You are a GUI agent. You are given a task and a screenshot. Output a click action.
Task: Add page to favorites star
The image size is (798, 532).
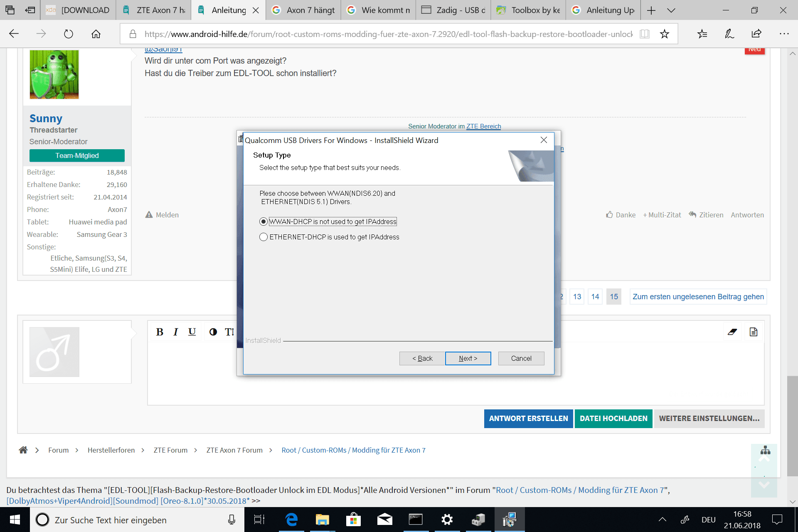665,34
